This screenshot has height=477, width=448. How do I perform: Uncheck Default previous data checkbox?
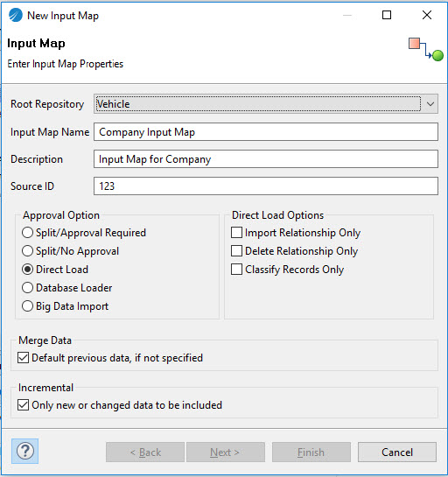(23, 358)
